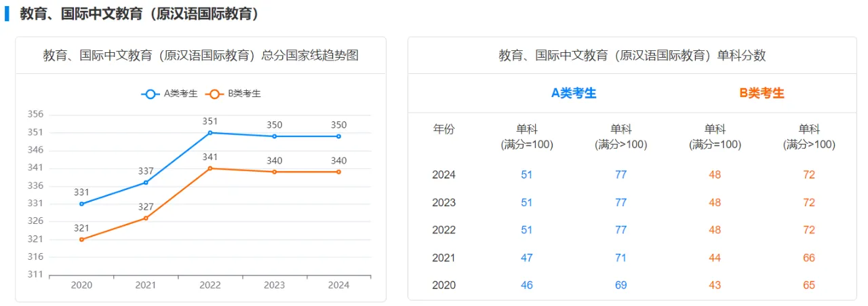
Task: Select the B类考生 2022 point labeled 341
Action: click(210, 168)
